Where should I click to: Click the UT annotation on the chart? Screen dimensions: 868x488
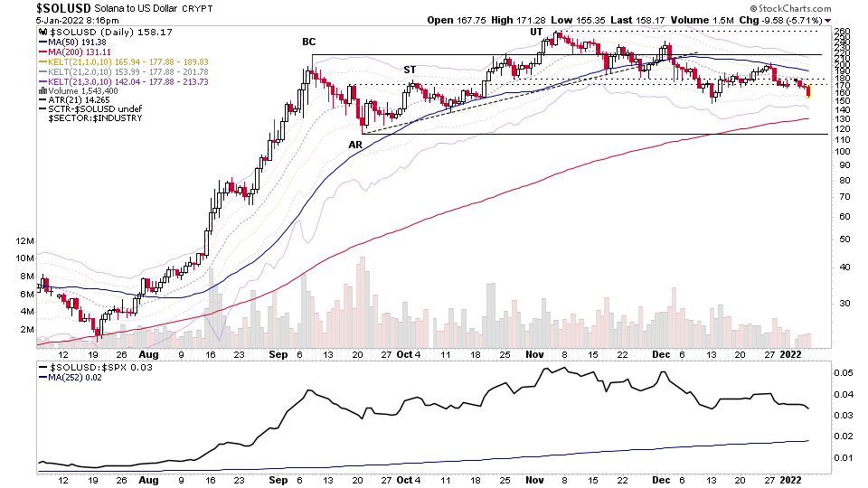(x=536, y=32)
